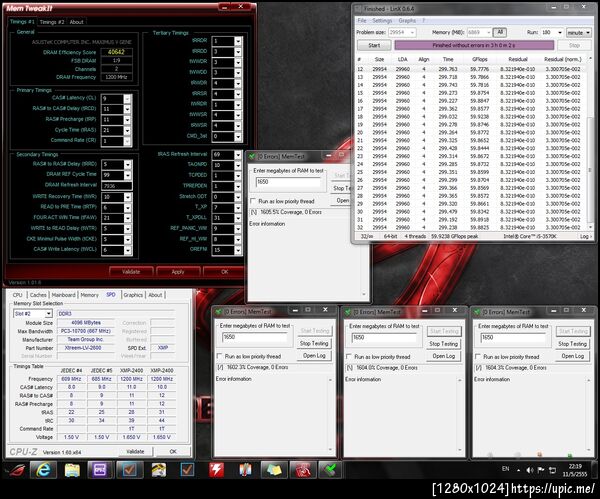Image resolution: width=600 pixels, height=499 pixels.
Task: Open the Cycle Time (tRAS) dropdown
Action: 127,130
